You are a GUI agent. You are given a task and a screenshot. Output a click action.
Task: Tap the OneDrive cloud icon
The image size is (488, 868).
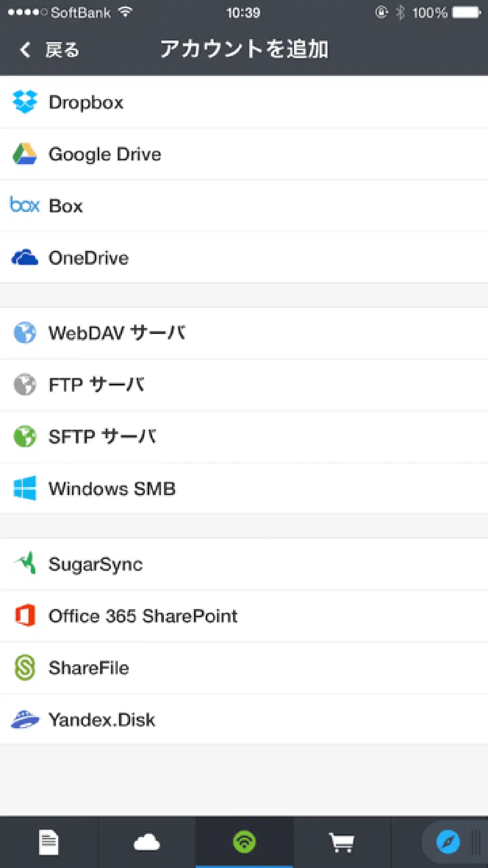pyautogui.click(x=25, y=258)
